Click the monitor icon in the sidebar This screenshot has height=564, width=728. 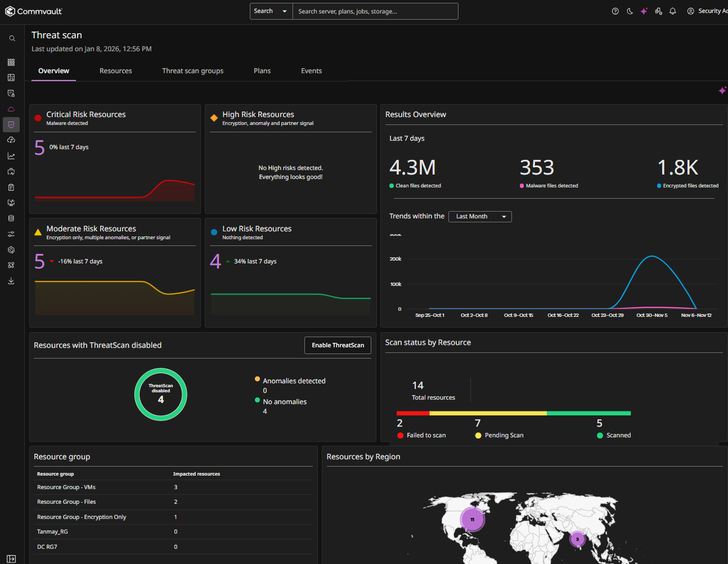[11, 203]
